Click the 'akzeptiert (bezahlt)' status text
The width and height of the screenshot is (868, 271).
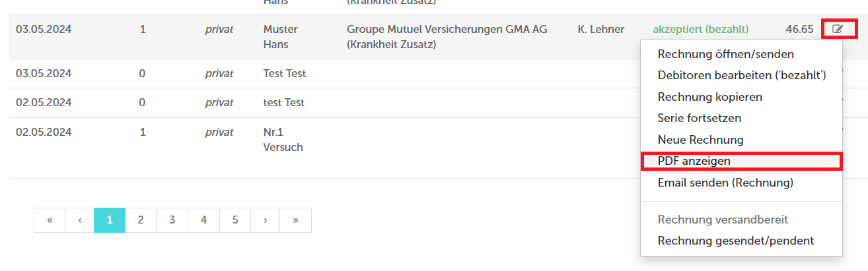coord(701,30)
